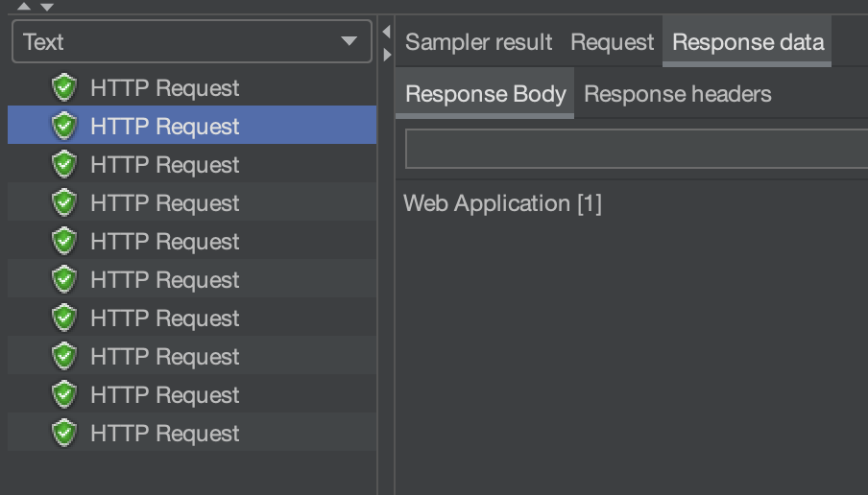Expand the left panel with the divider's right arrow
This screenshot has width=868, height=495.
click(x=386, y=55)
